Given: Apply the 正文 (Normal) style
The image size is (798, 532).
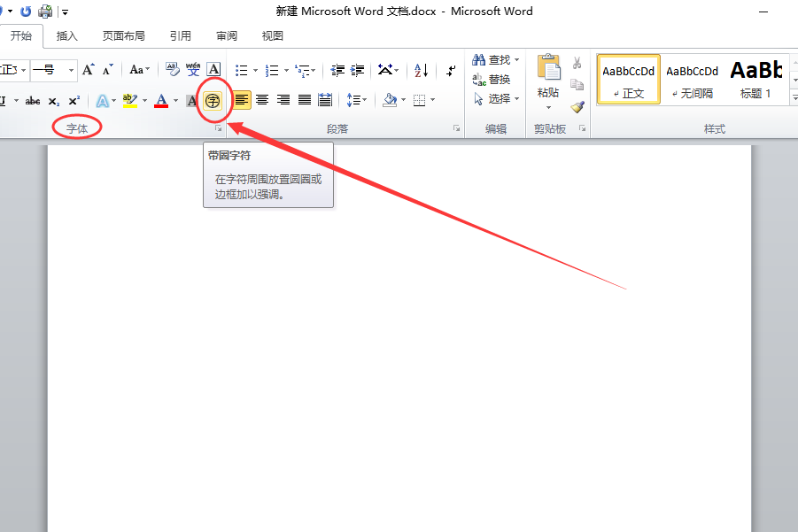Looking at the screenshot, I should click(629, 80).
